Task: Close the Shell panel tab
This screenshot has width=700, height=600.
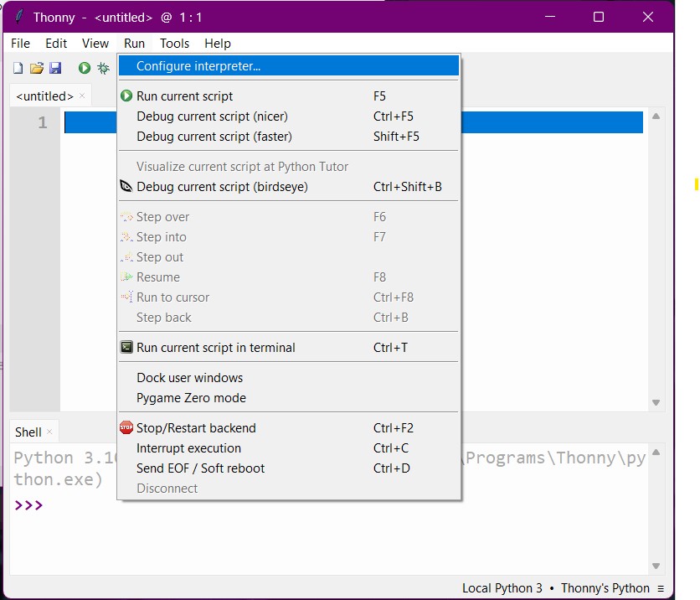Action: tap(49, 432)
